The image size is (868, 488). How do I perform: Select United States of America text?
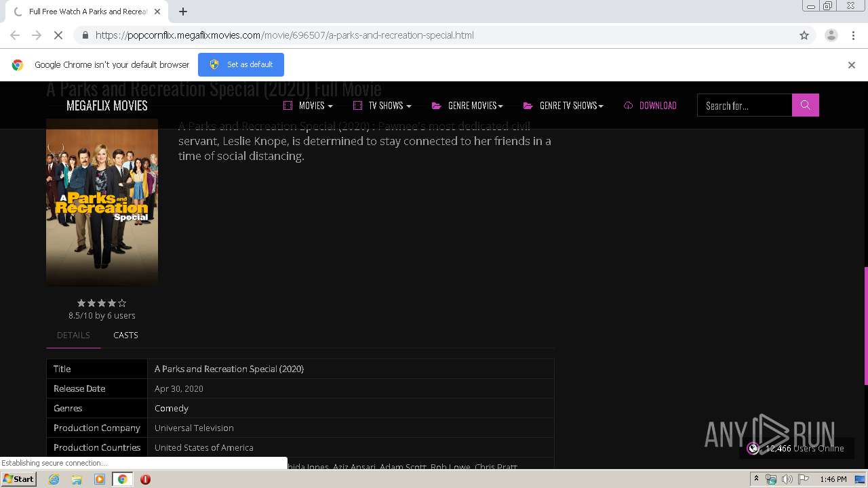[204, 447]
